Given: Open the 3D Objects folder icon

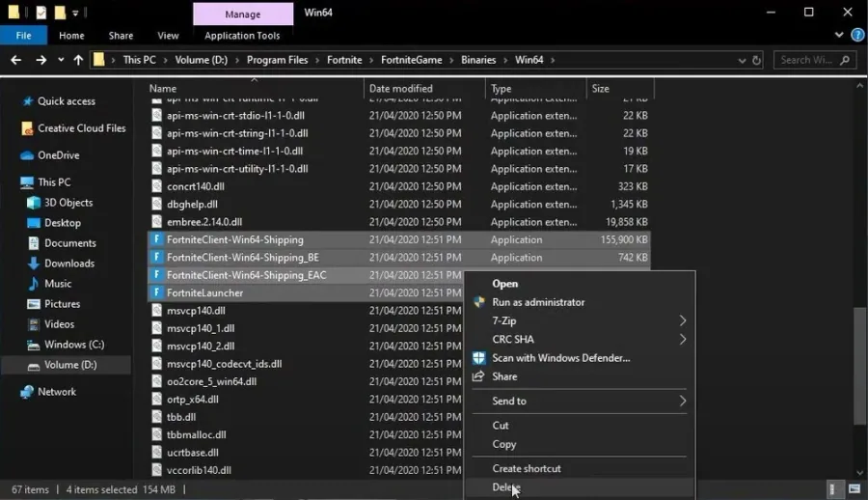Looking at the screenshot, I should click(x=34, y=203).
